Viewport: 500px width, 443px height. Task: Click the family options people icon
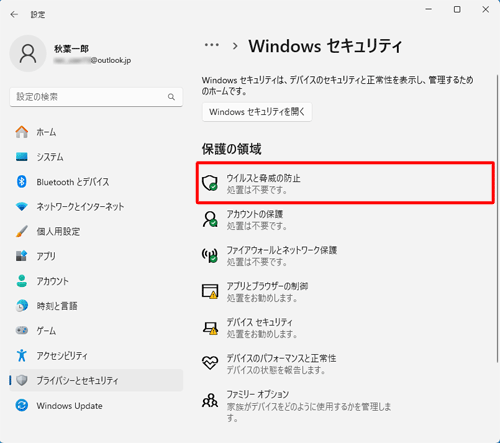(x=210, y=400)
